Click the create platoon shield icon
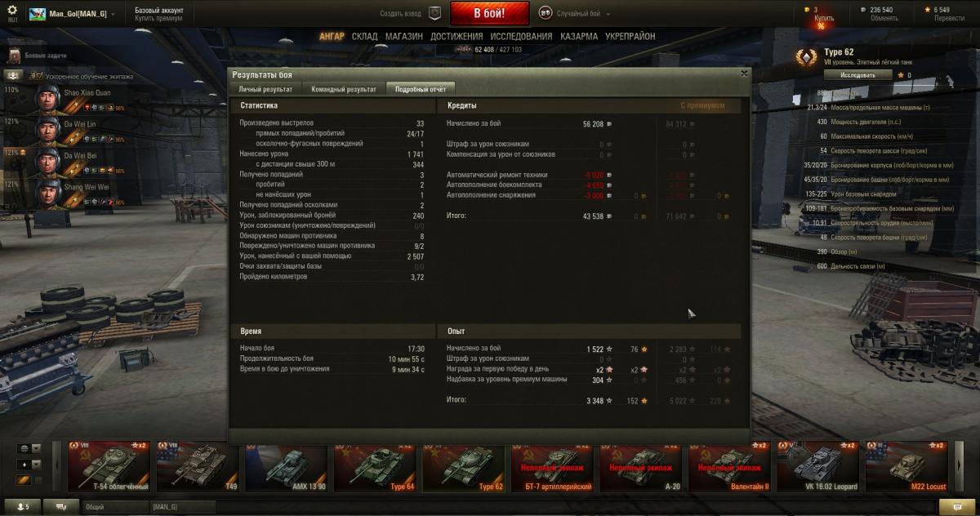This screenshot has height=516, width=980. 435,13
